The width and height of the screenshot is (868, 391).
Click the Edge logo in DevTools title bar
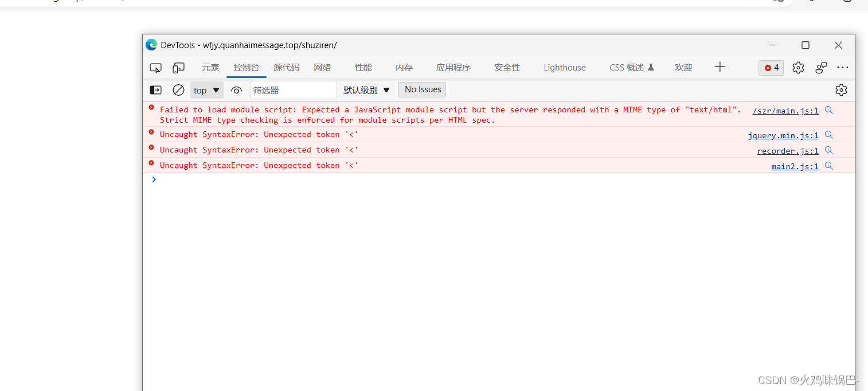point(151,45)
